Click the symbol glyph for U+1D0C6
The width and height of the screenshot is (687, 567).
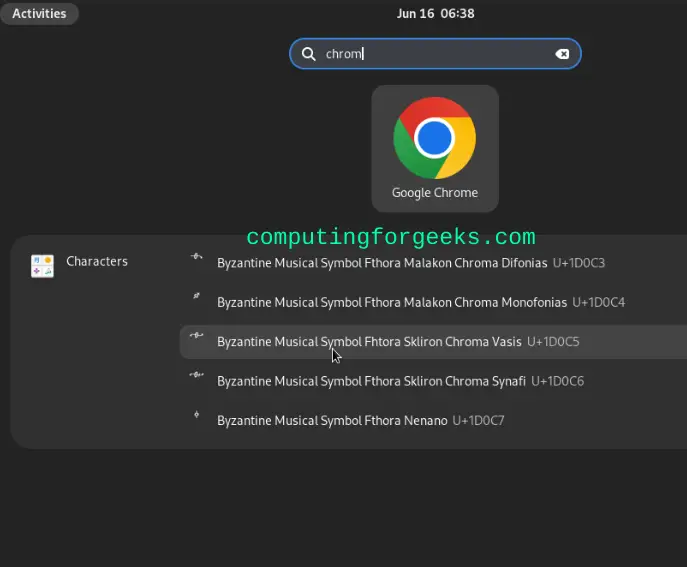(x=196, y=375)
